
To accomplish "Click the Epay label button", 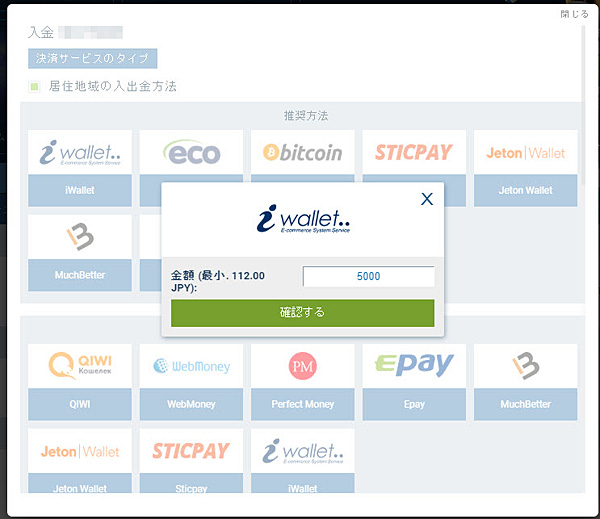I will [x=414, y=405].
